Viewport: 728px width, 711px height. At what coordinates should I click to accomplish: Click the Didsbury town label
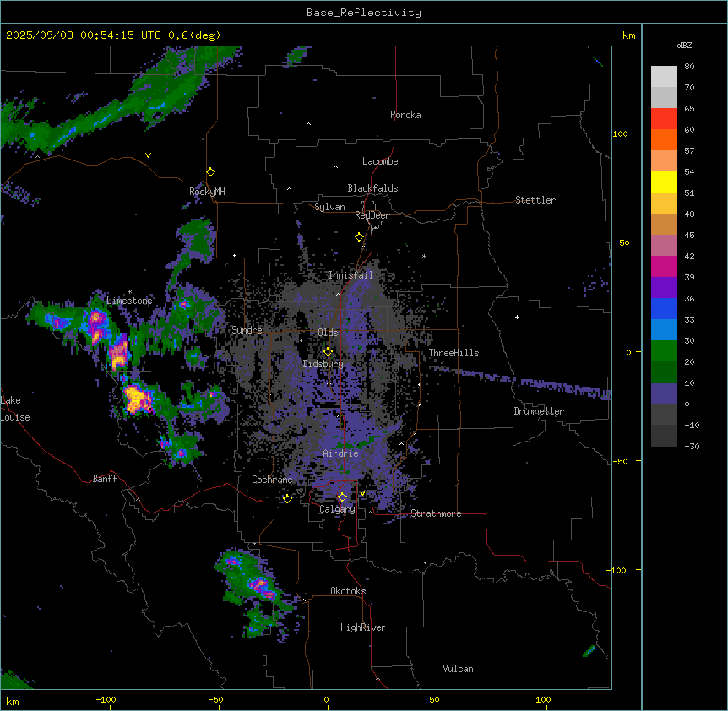323,364
